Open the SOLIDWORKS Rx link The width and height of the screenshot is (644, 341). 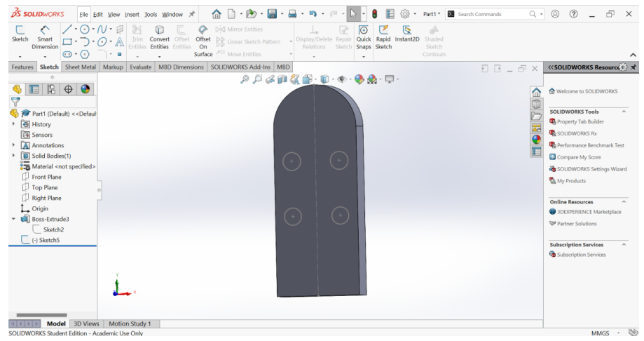[577, 133]
